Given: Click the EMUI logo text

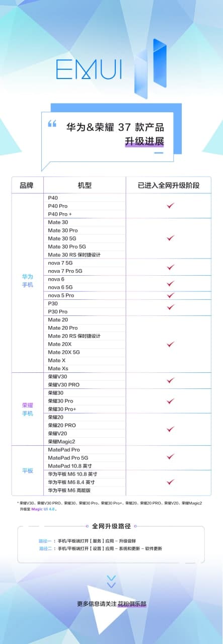Looking at the screenshot, I should tap(89, 69).
